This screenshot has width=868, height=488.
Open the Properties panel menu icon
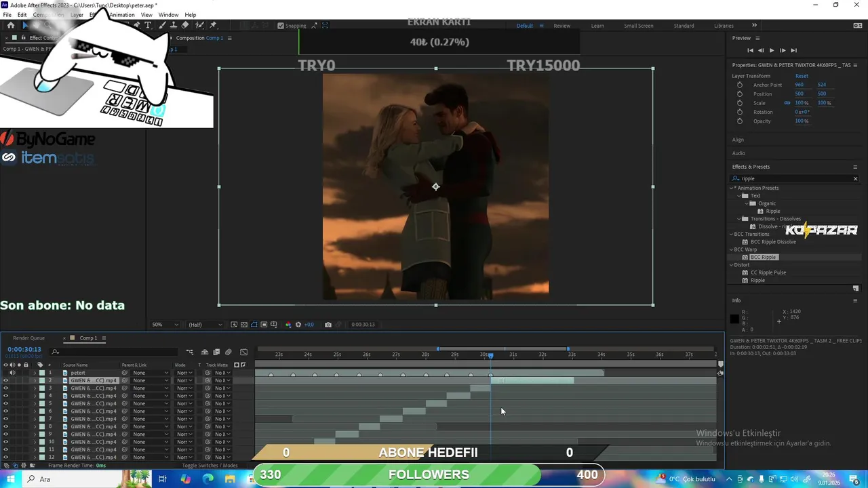pyautogui.click(x=855, y=65)
